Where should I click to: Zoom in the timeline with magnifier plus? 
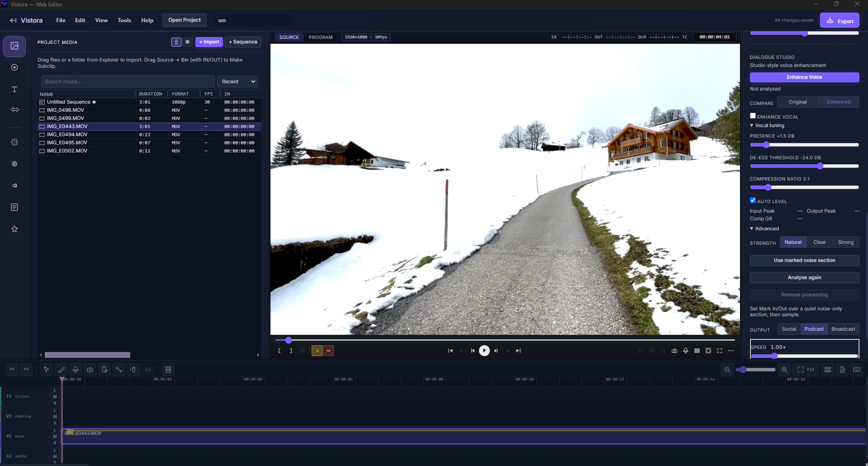[x=784, y=370]
